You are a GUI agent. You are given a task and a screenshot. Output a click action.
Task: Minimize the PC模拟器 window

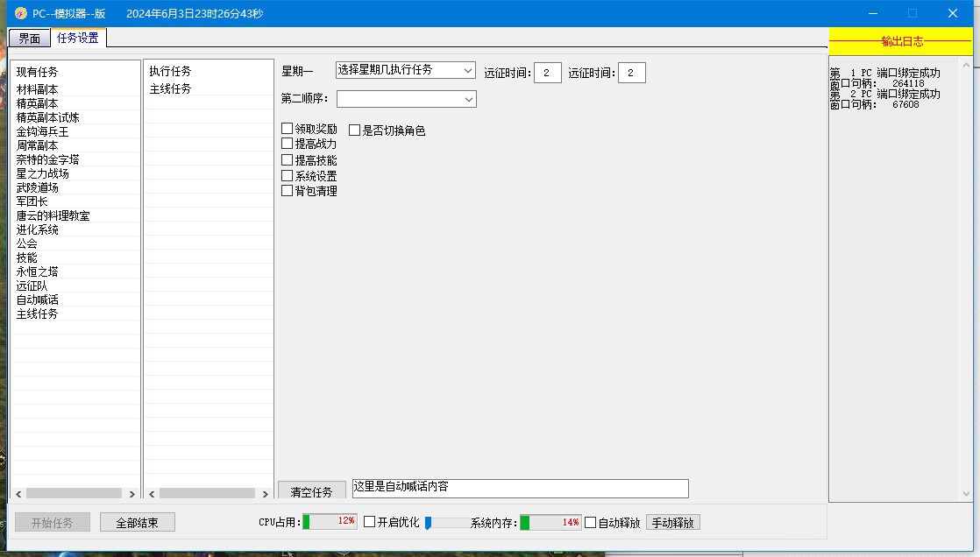coord(873,13)
